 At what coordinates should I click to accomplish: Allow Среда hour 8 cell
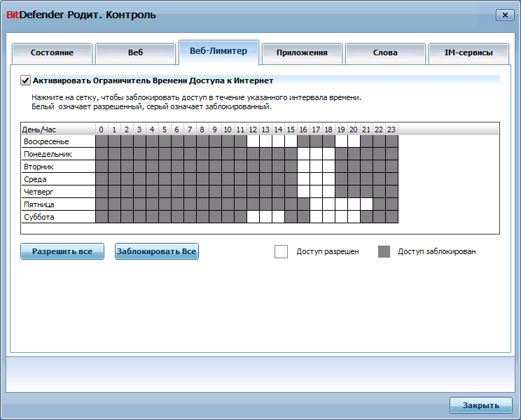(x=202, y=179)
